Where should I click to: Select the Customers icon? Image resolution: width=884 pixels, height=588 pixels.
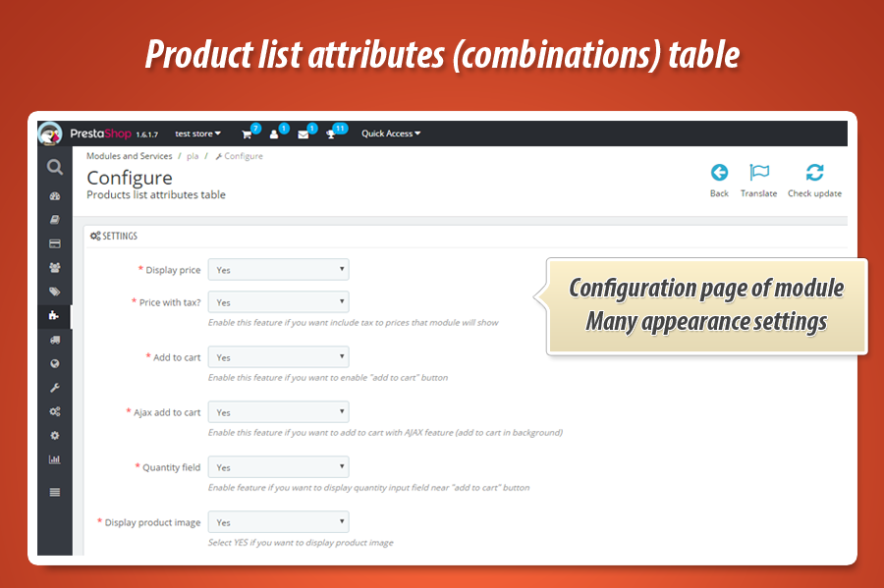pyautogui.click(x=55, y=268)
